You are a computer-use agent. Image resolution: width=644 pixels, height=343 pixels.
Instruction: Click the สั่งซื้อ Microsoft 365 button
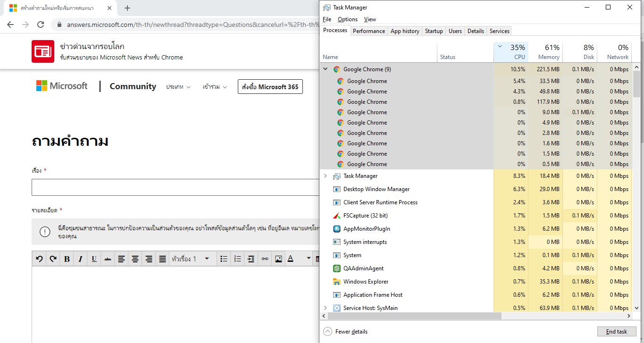click(x=270, y=87)
